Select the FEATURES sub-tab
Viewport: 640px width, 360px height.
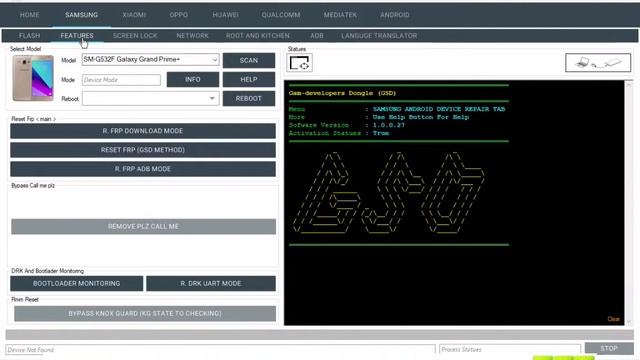(x=77, y=36)
